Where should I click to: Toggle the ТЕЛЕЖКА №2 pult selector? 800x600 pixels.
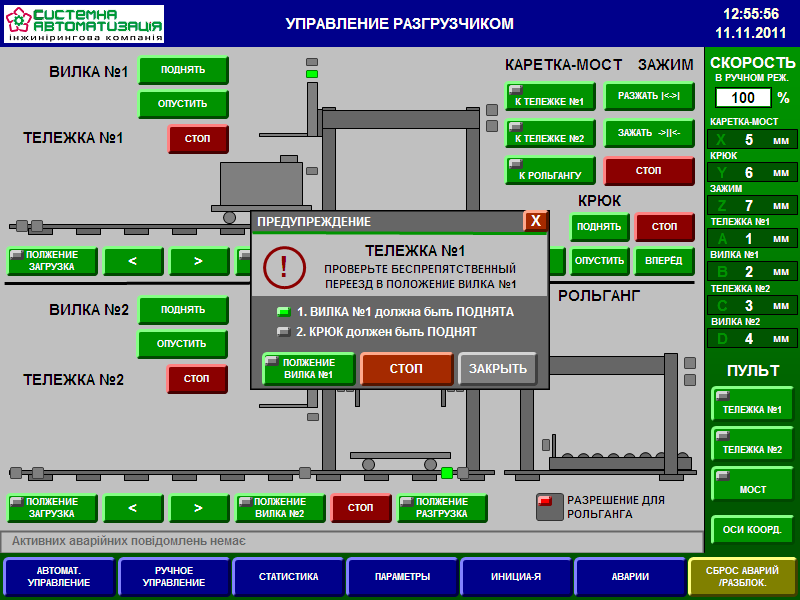click(x=752, y=444)
